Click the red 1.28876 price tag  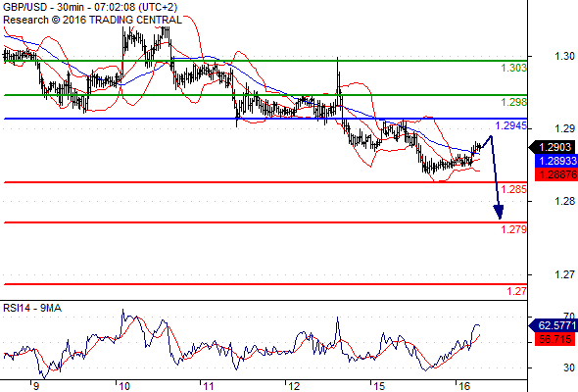tap(556, 174)
